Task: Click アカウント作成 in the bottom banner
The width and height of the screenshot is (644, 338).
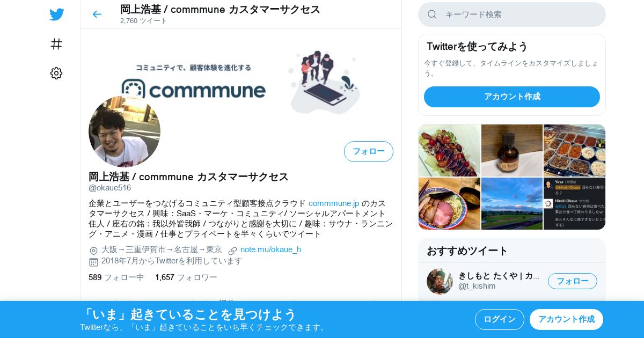Action: click(566, 319)
